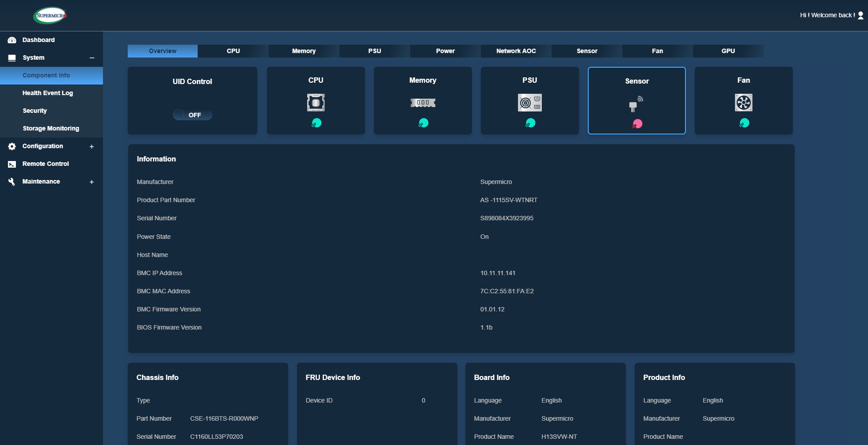Select Component Info in the sidebar
Viewport: 868px width, 445px height.
pos(51,75)
